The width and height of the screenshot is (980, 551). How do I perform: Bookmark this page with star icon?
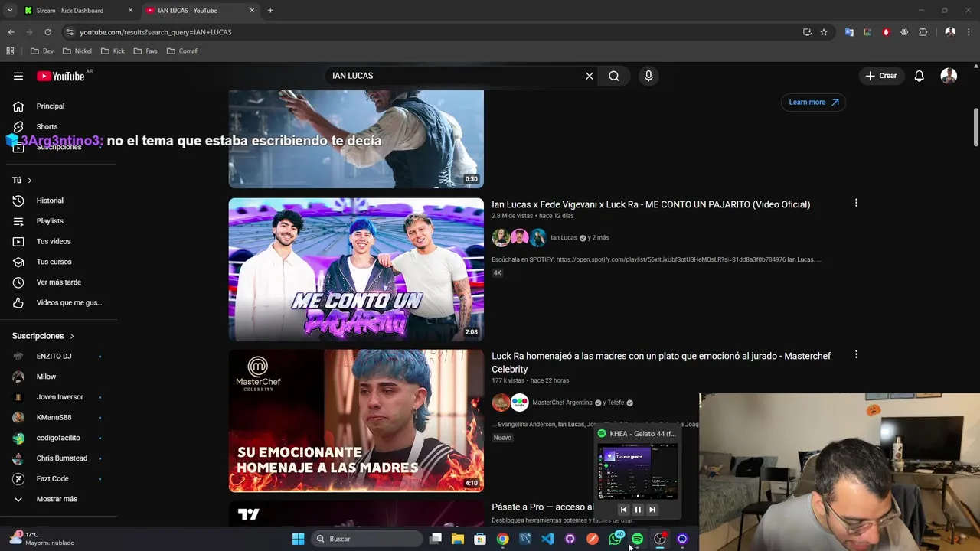(x=824, y=32)
